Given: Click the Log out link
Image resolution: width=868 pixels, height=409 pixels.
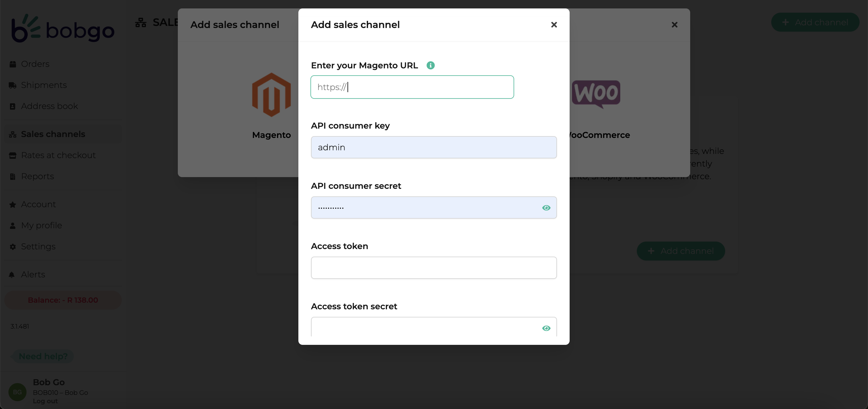Looking at the screenshot, I should click(x=45, y=401).
